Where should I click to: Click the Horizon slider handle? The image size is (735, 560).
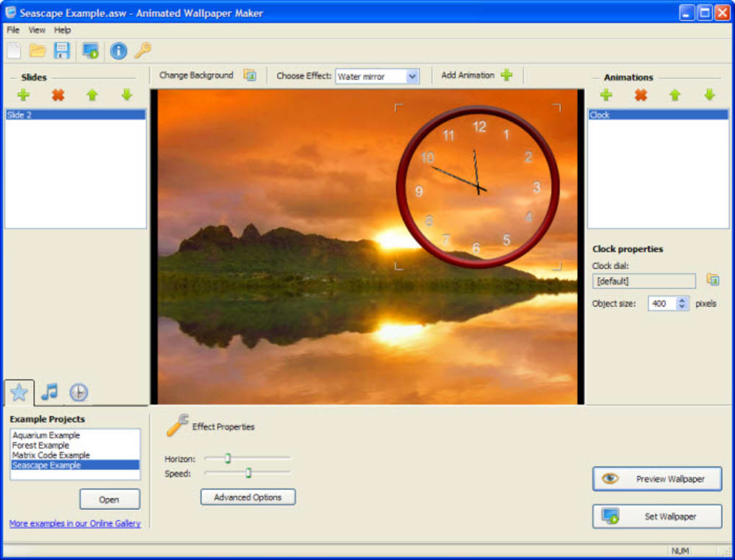click(x=228, y=458)
